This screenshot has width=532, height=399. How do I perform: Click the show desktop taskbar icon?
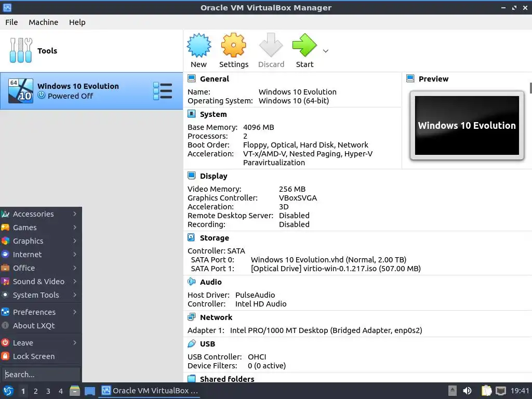(x=89, y=391)
